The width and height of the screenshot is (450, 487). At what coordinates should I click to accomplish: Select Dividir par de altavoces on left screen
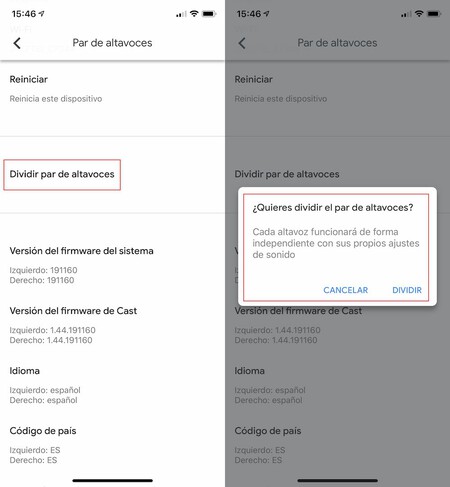pyautogui.click(x=62, y=174)
